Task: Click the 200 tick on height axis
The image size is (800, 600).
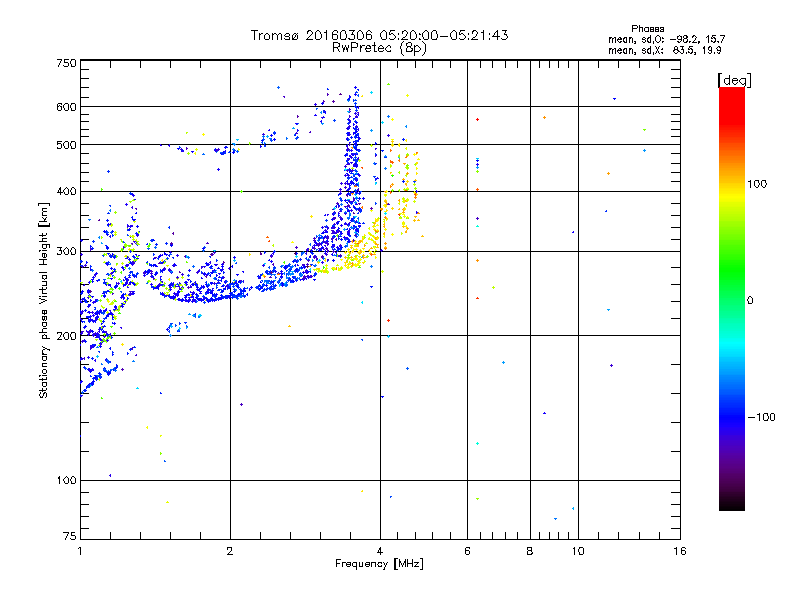Action: click(x=66, y=336)
